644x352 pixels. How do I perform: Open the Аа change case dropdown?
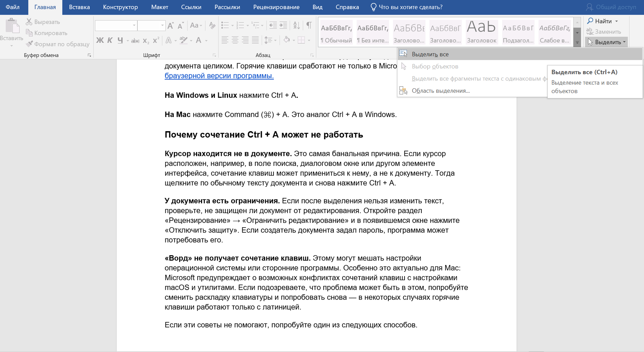click(196, 25)
